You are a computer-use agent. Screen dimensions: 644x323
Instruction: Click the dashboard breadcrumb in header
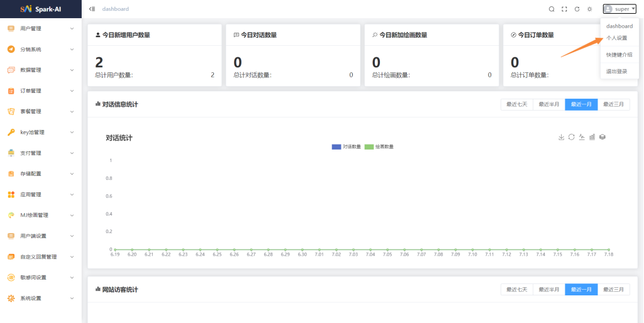pyautogui.click(x=115, y=9)
